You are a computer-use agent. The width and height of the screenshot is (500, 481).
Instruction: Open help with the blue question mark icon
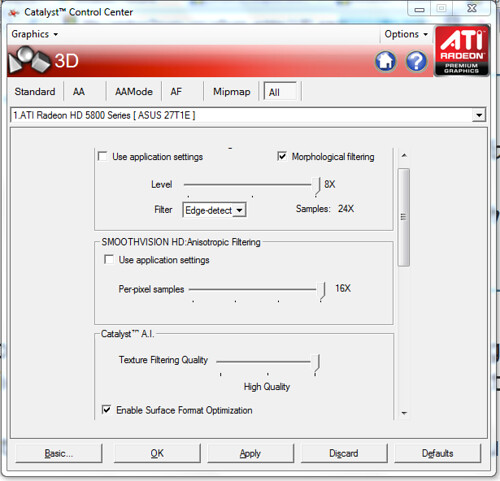pyautogui.click(x=416, y=61)
